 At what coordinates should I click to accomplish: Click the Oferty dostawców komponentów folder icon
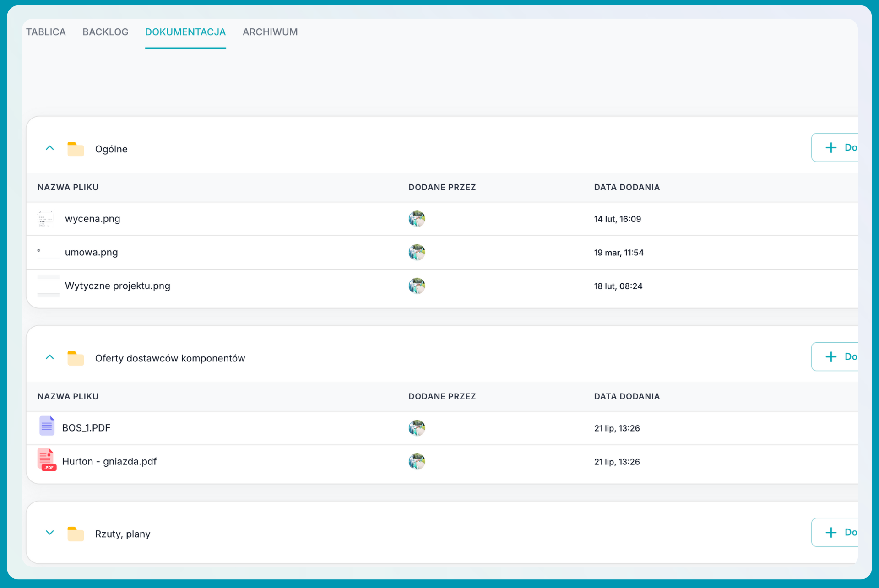click(76, 358)
